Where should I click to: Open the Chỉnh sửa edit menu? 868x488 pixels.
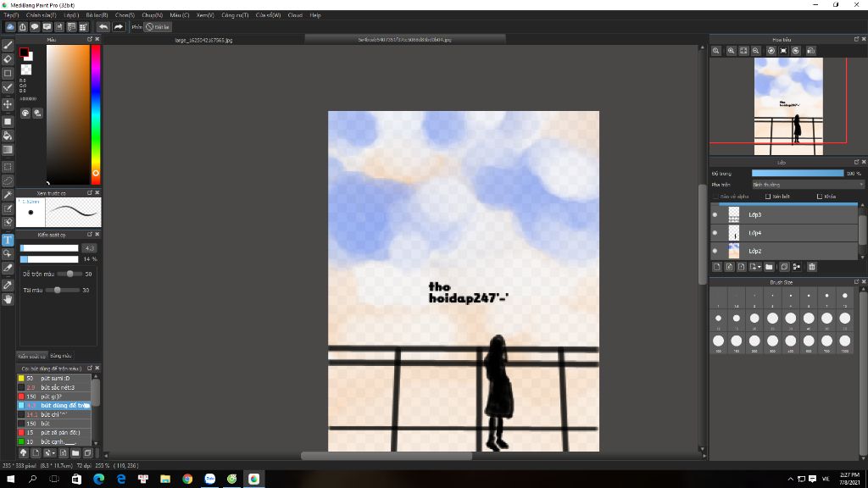41,15
